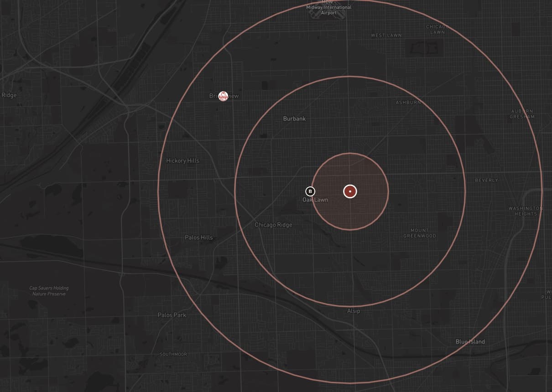Click the Southmoor label
This screenshot has width=552, height=392.
pyautogui.click(x=173, y=354)
